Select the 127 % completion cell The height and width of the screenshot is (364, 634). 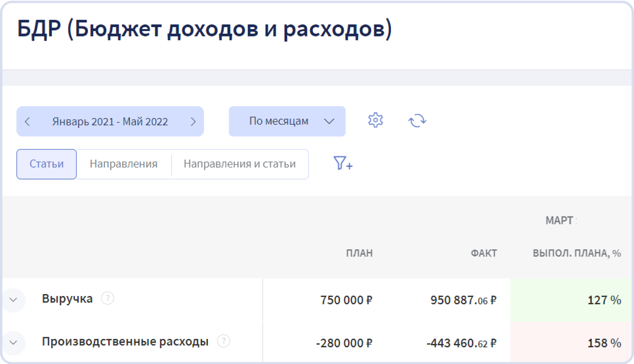click(x=571, y=300)
